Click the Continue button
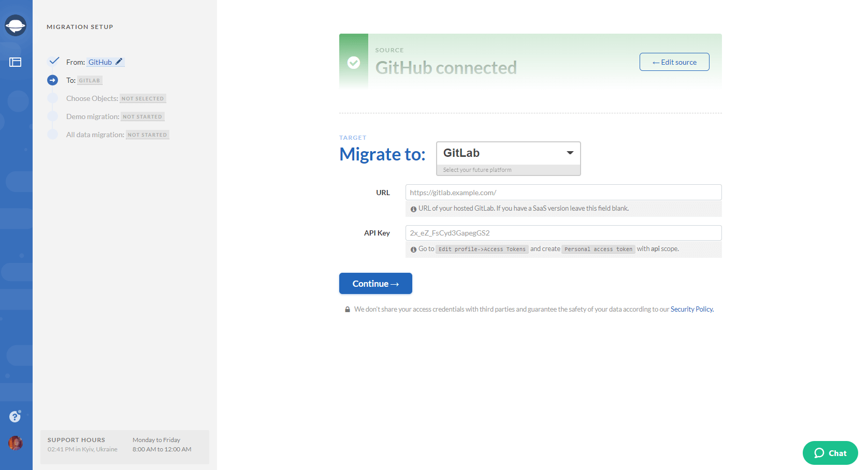The image size is (868, 470). (x=375, y=284)
